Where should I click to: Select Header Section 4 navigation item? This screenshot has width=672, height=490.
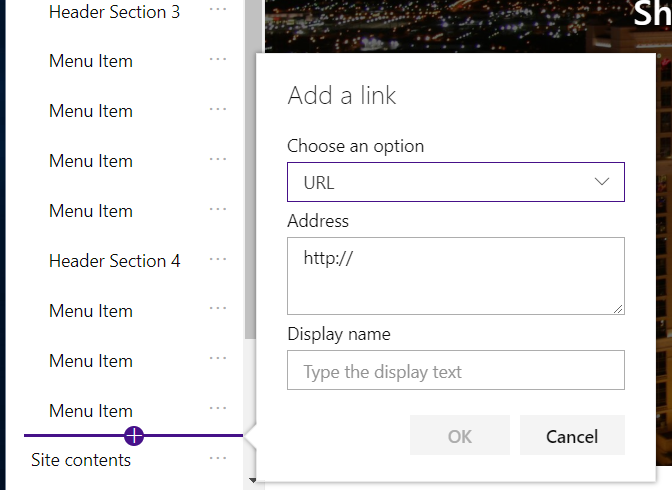pos(114,261)
